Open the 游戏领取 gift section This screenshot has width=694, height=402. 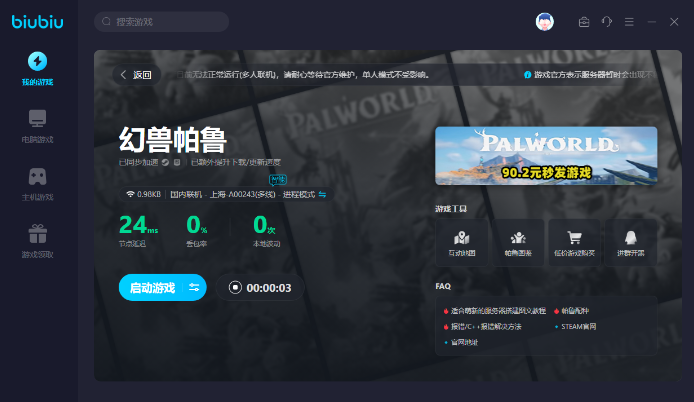(x=37, y=240)
